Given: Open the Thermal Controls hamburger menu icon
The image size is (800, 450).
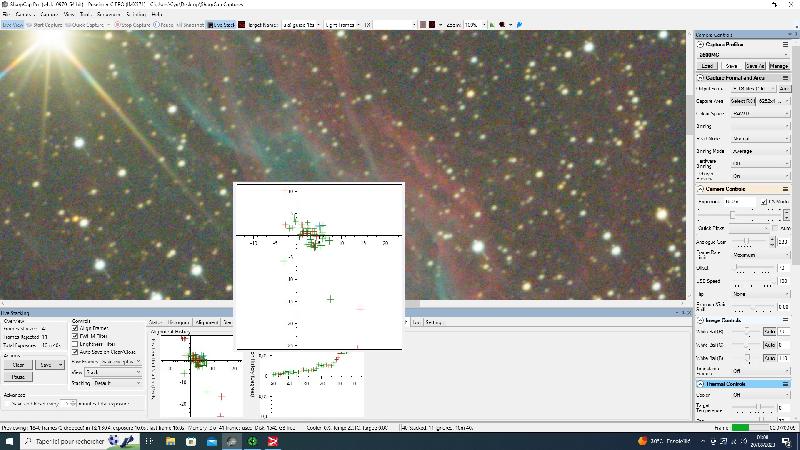Looking at the screenshot, I should click(785, 384).
